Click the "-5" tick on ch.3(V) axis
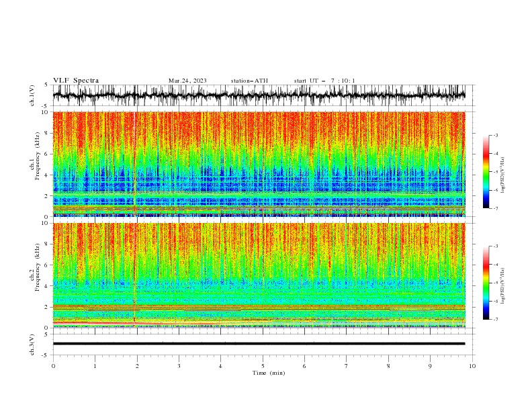The image size is (532, 411). click(x=46, y=355)
